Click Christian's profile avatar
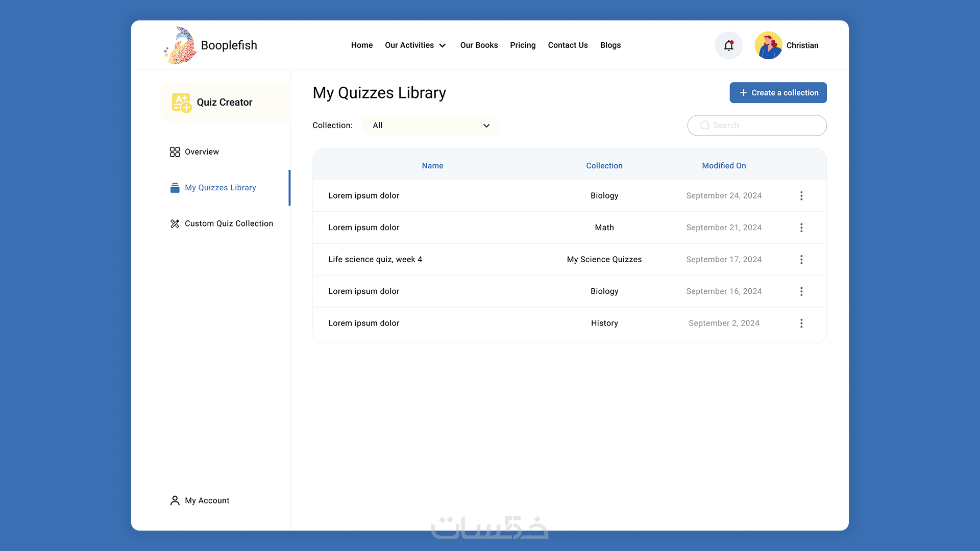This screenshot has height=551, width=980. (768, 45)
